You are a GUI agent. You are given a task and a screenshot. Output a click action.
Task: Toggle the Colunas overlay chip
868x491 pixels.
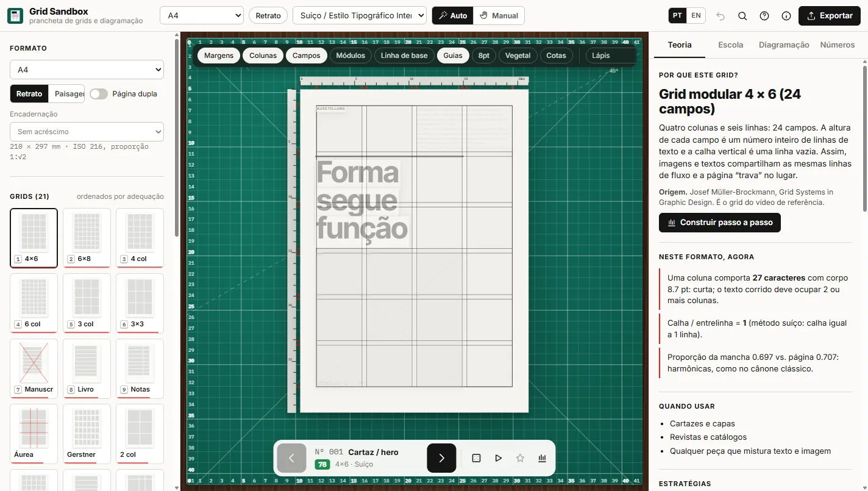pyautogui.click(x=263, y=56)
